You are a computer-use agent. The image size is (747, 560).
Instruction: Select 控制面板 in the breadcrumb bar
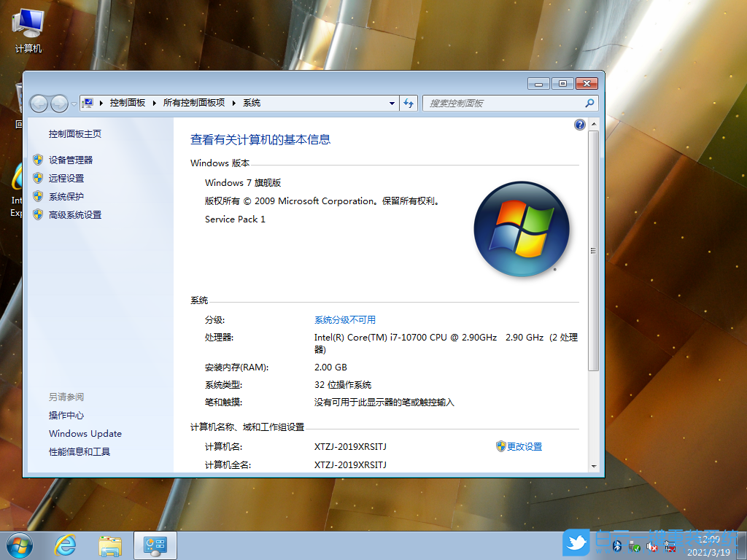(x=127, y=103)
